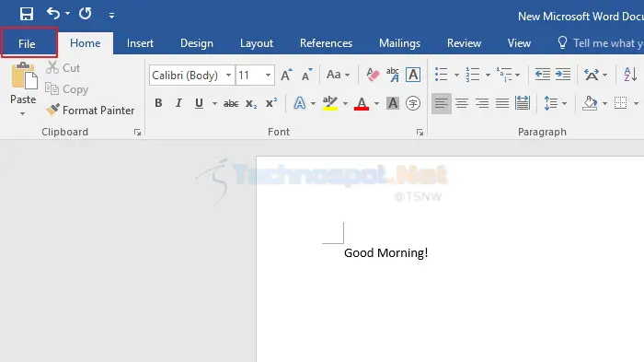Open the Clipboard pane launcher
This screenshot has height=362, width=644.
[138, 133]
